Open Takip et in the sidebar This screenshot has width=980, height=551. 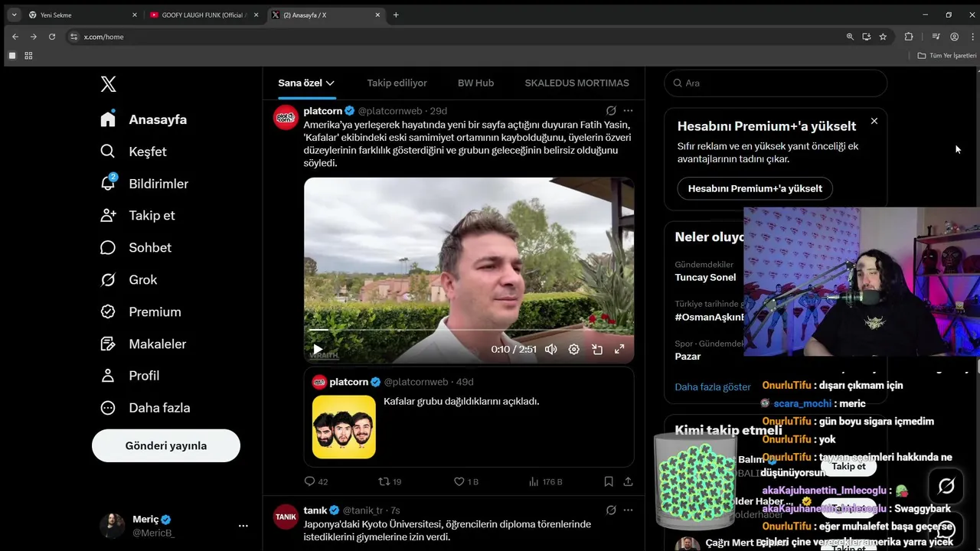[137, 216]
